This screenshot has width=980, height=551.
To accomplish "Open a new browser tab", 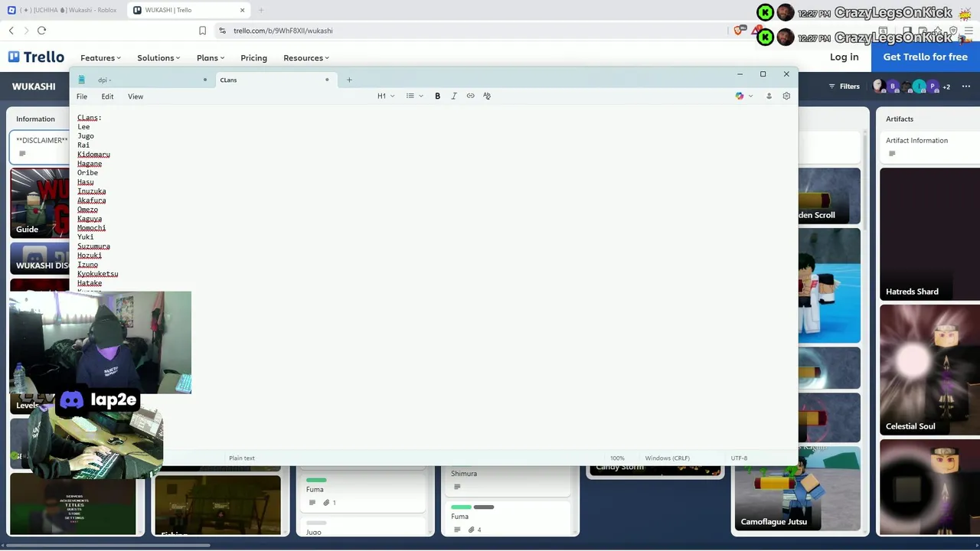I will (x=260, y=10).
